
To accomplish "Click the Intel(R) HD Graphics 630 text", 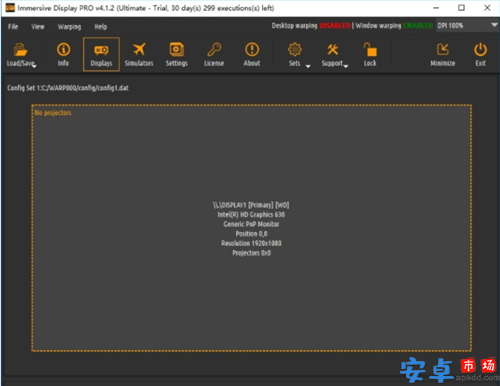I will 251,215.
